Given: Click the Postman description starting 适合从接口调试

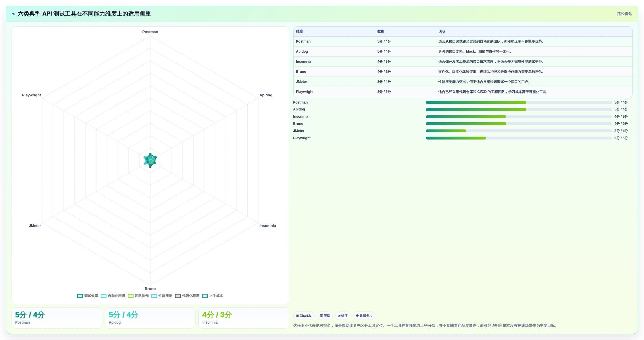Looking at the screenshot, I should pos(492,41).
